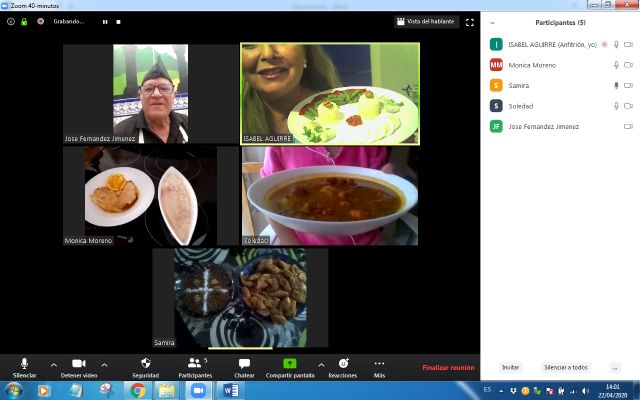Toggle camera with Detener video
The image size is (640, 400).
tap(79, 364)
